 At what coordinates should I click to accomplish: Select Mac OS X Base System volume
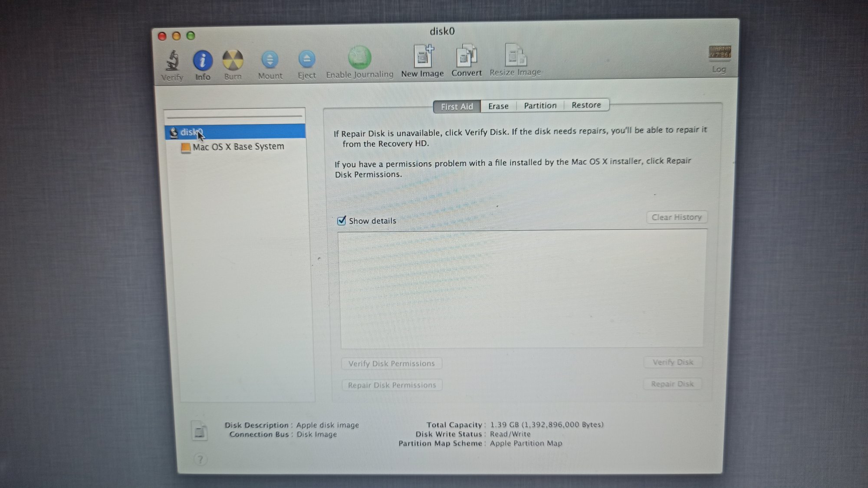click(238, 147)
